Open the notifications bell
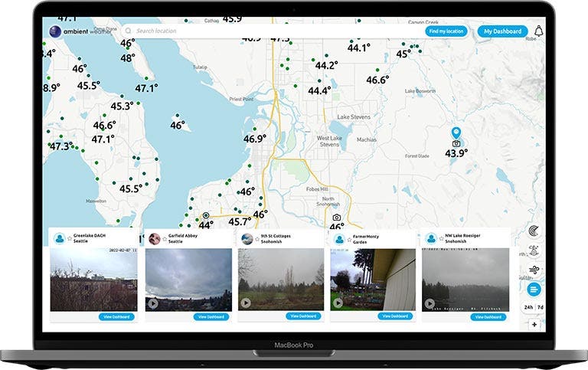Image resolution: width=588 pixels, height=370 pixels. [539, 31]
